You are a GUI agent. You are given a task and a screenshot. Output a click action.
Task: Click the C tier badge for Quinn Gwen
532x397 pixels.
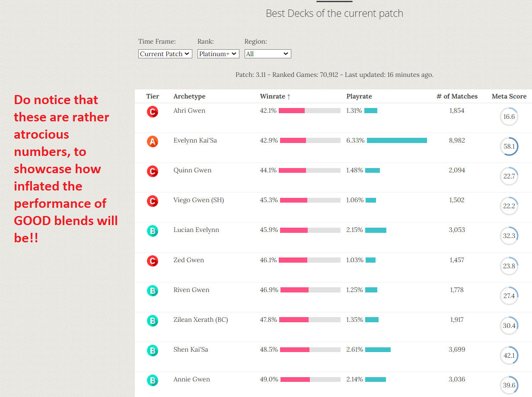pyautogui.click(x=152, y=172)
